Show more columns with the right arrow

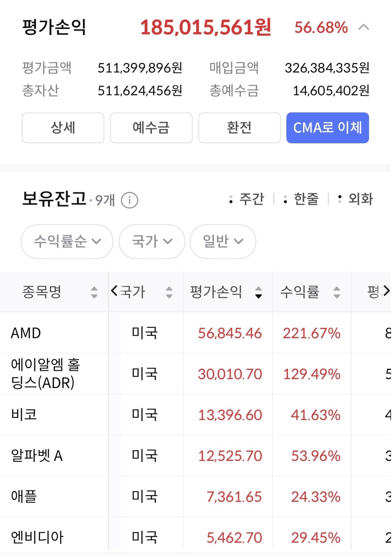tap(386, 291)
